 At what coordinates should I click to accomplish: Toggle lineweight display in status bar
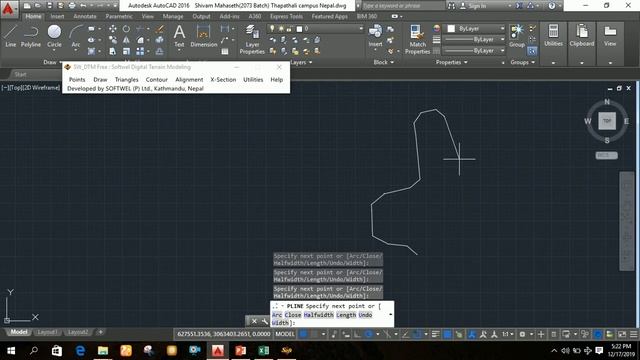[436, 334]
